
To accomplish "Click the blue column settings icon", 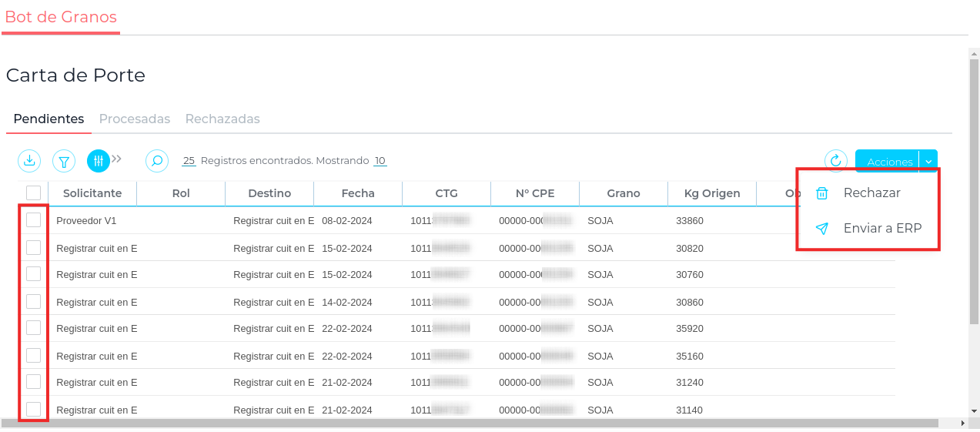I will tap(99, 161).
